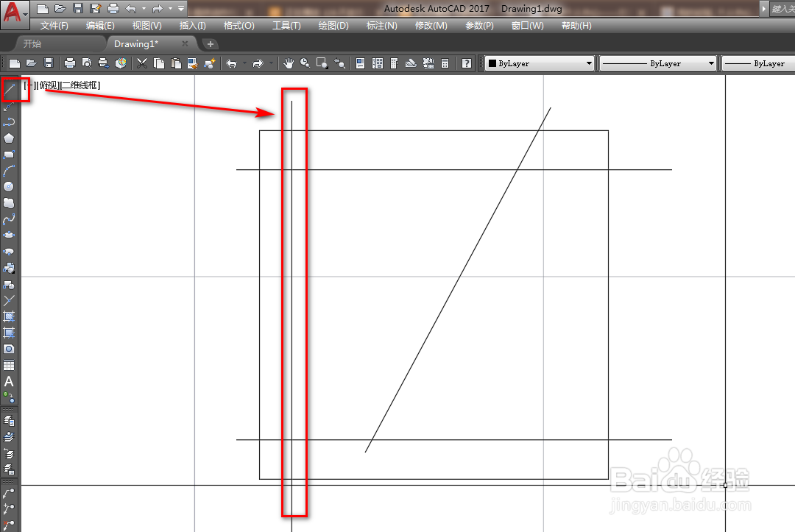Select the Gradient fill tool
This screenshot has height=532, width=795.
9,333
